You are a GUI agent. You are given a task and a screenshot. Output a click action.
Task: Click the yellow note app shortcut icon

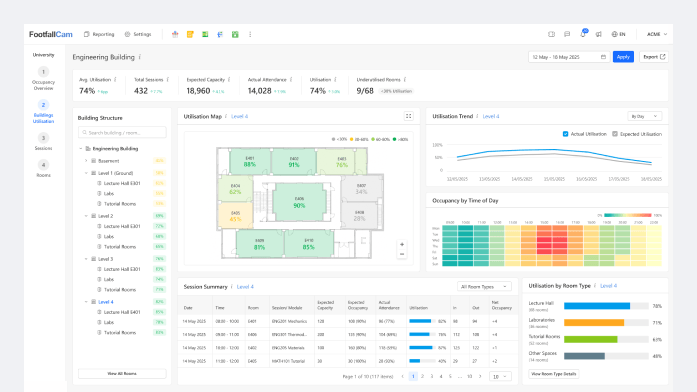(190, 34)
